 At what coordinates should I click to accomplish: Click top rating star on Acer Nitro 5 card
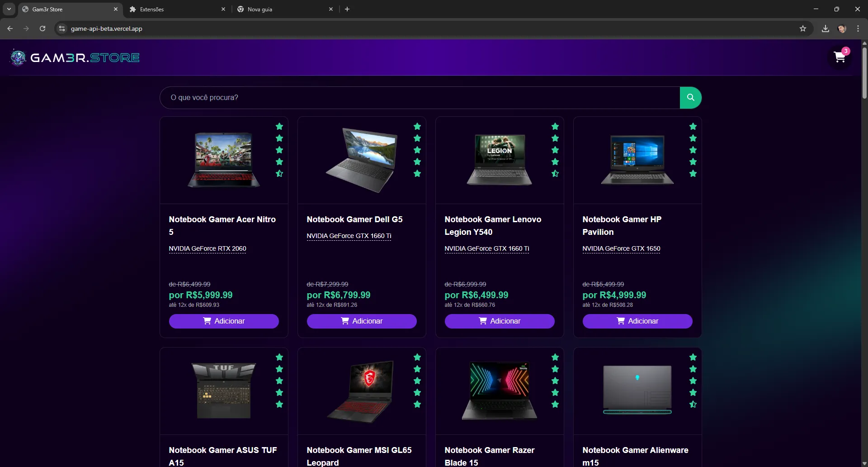coord(279,126)
